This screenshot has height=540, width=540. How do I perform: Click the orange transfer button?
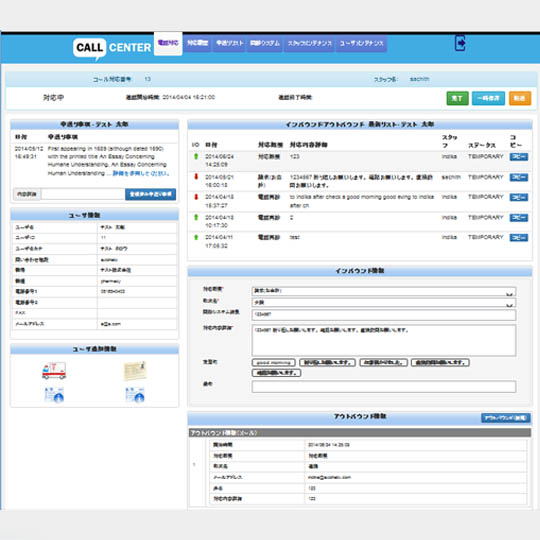pos(520,98)
